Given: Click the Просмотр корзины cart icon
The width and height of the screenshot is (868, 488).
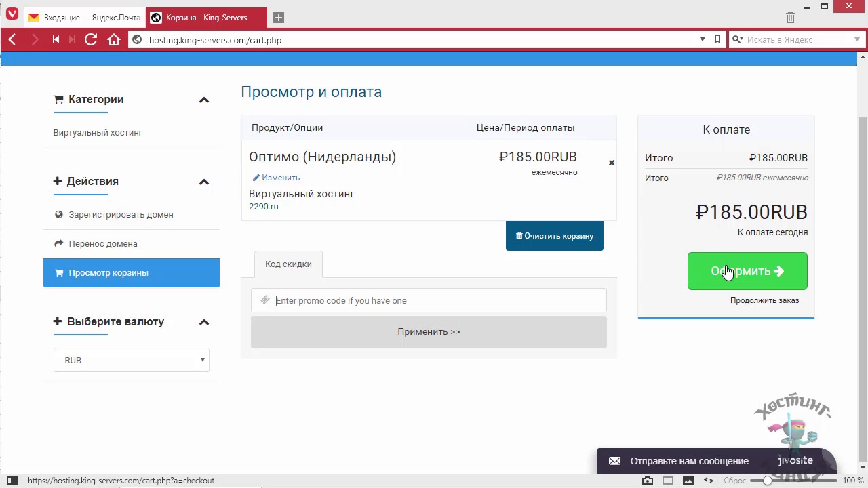Looking at the screenshot, I should click(58, 273).
